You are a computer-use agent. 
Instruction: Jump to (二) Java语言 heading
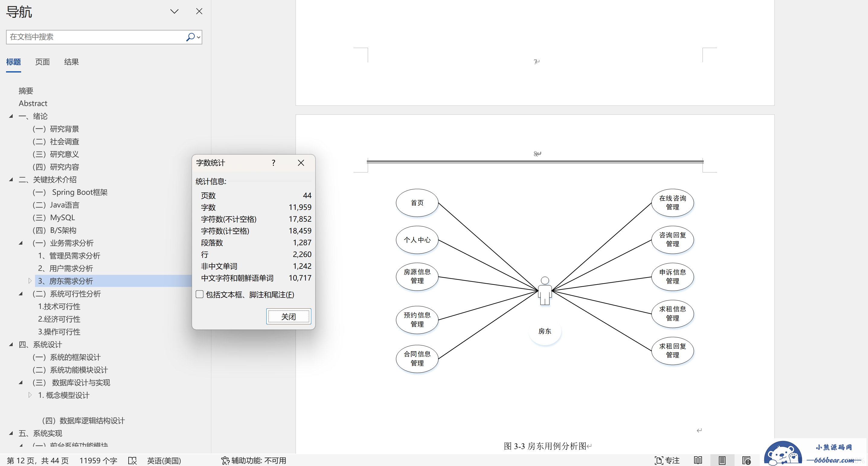(56, 205)
